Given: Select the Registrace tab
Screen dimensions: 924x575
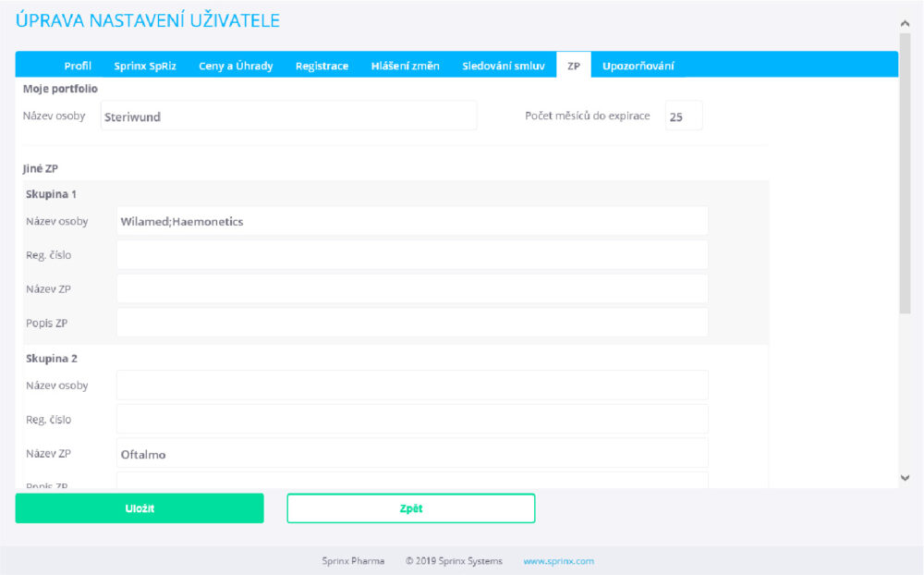Looking at the screenshot, I should pos(322,66).
